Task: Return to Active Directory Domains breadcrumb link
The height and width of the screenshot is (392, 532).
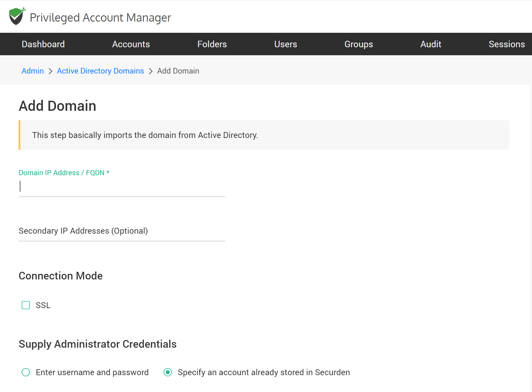Action: point(100,71)
